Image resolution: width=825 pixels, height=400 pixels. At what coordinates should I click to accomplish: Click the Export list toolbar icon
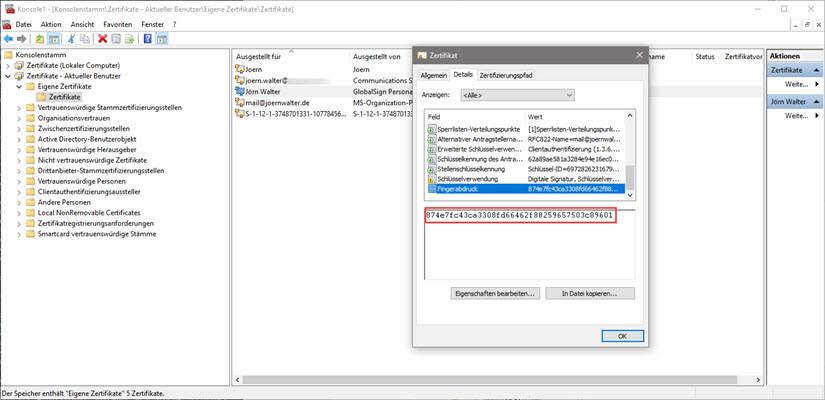pos(130,38)
